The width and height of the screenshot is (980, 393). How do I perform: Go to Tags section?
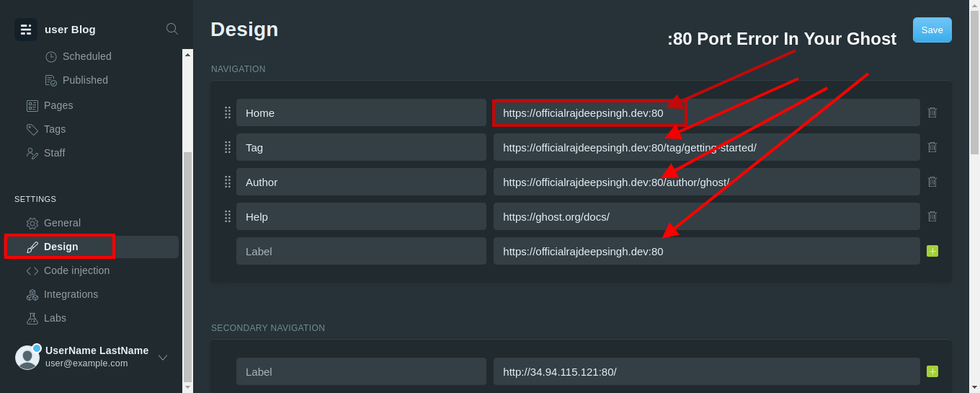[55, 129]
